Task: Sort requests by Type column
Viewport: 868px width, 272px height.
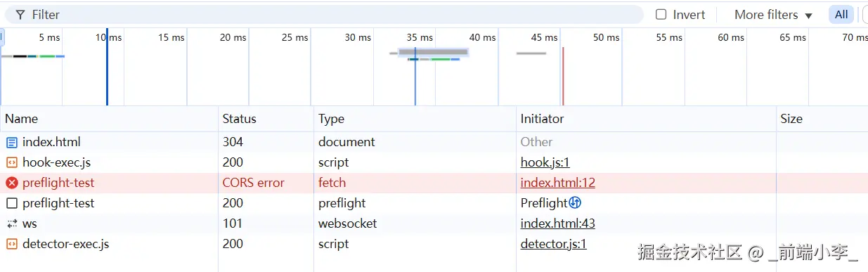Action: [331, 119]
